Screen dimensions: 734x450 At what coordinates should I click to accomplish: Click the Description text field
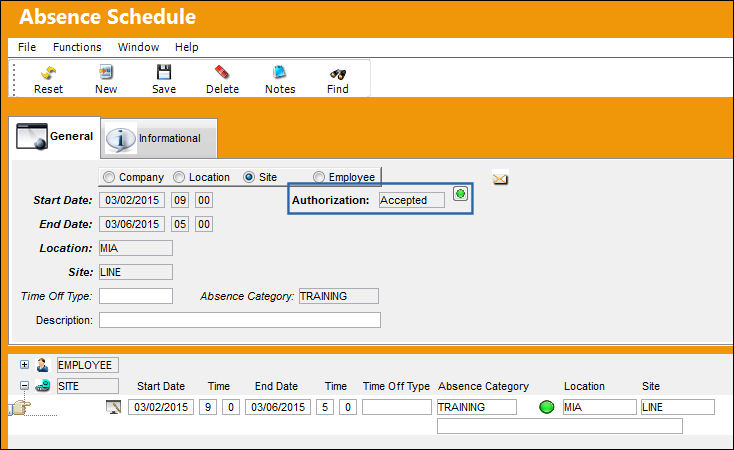coord(240,320)
